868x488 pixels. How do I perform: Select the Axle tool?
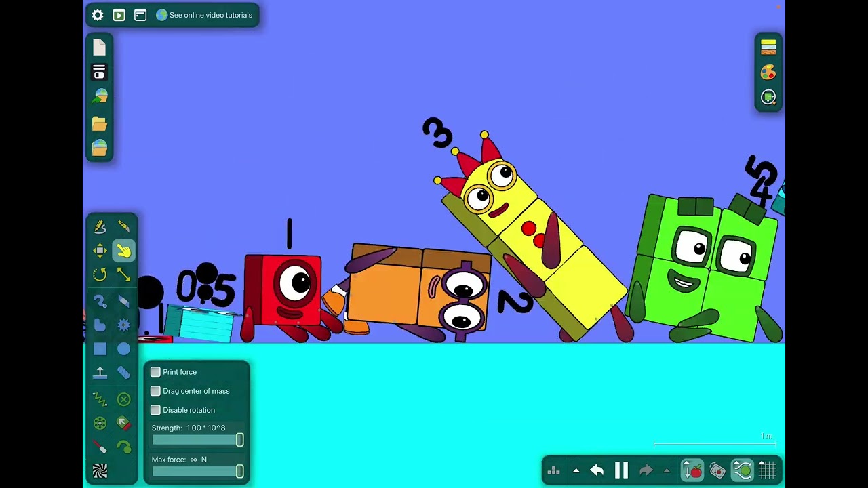click(x=100, y=424)
